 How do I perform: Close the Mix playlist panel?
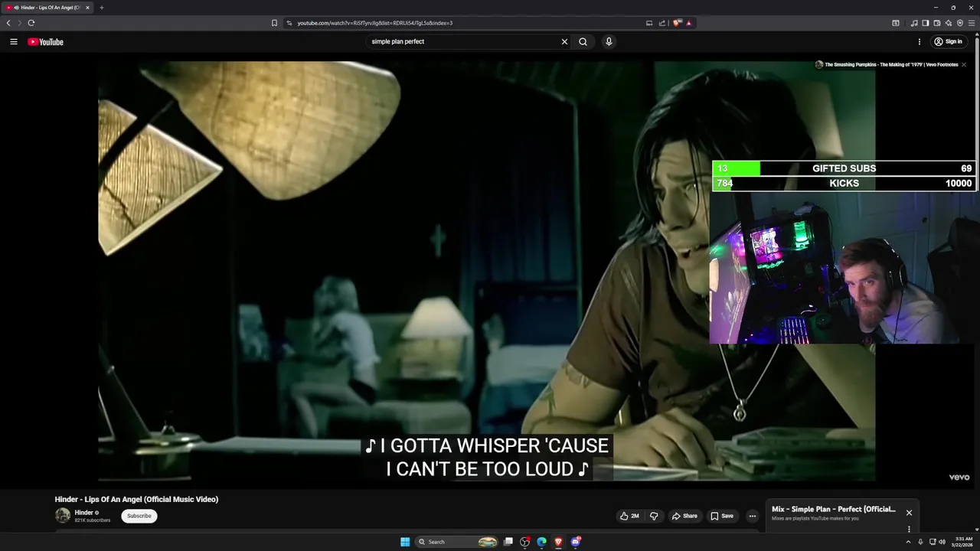(909, 513)
